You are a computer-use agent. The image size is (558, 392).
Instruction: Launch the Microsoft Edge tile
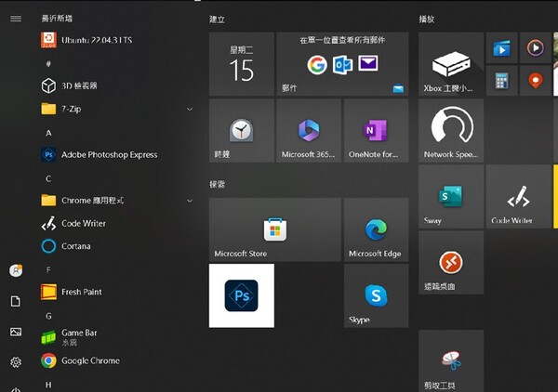click(x=376, y=229)
